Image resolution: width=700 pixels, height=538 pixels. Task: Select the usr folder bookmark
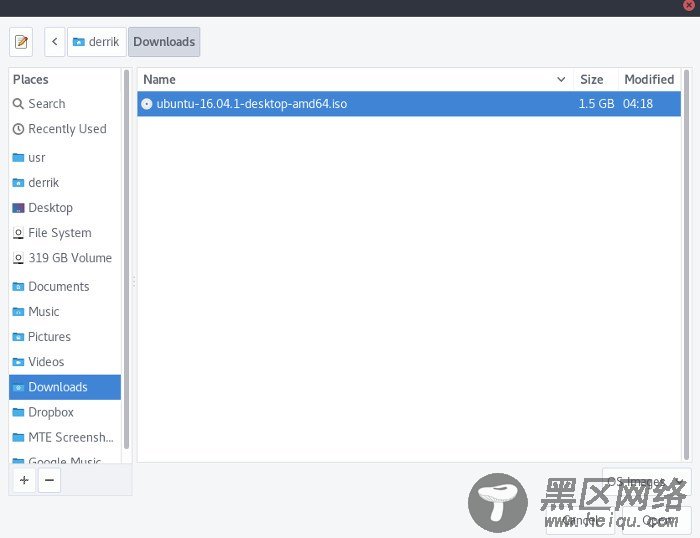65,158
